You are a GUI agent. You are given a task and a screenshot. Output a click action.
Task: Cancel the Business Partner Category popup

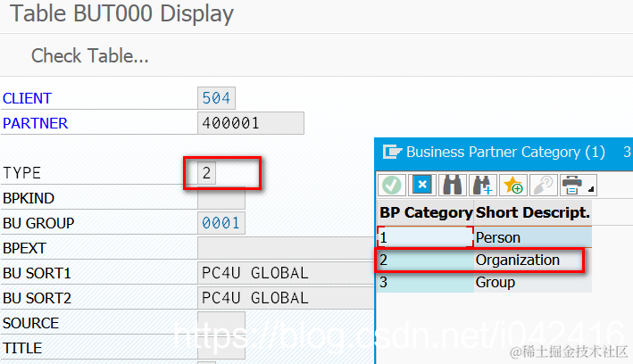click(422, 186)
